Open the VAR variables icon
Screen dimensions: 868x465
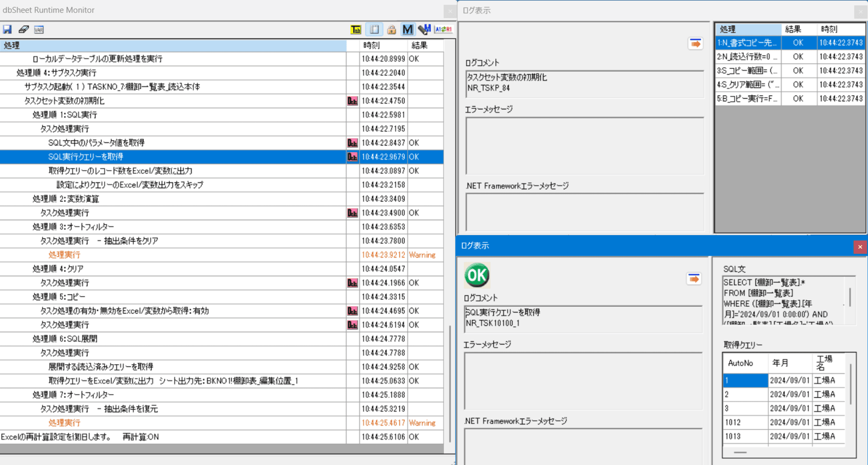pyautogui.click(x=39, y=29)
